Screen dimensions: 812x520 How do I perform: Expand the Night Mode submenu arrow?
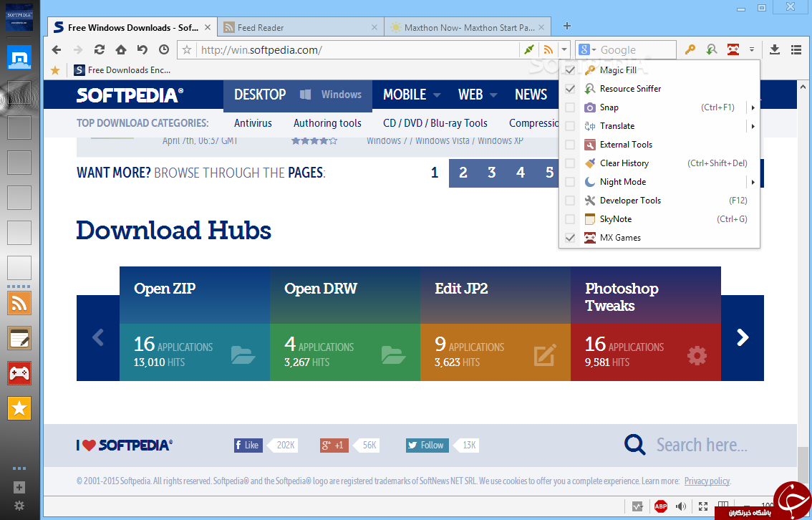tap(753, 182)
